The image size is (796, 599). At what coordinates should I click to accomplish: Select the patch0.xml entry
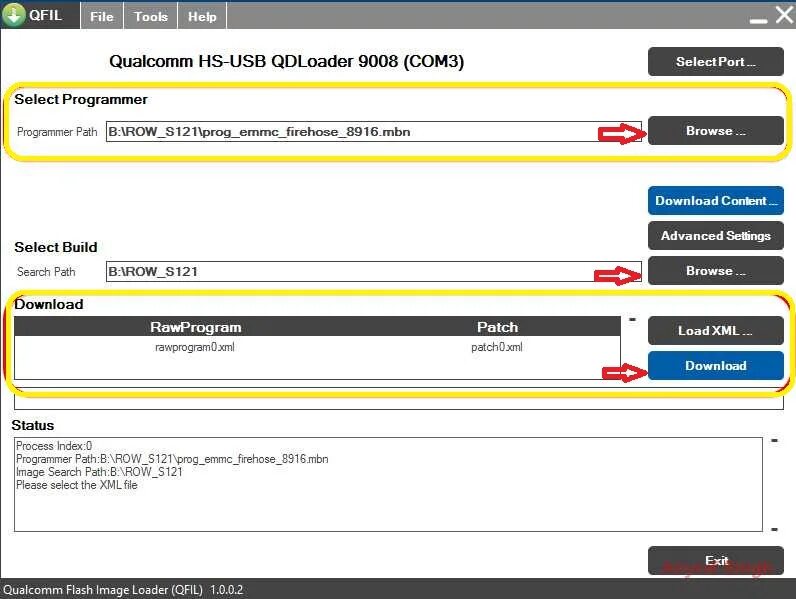496,347
